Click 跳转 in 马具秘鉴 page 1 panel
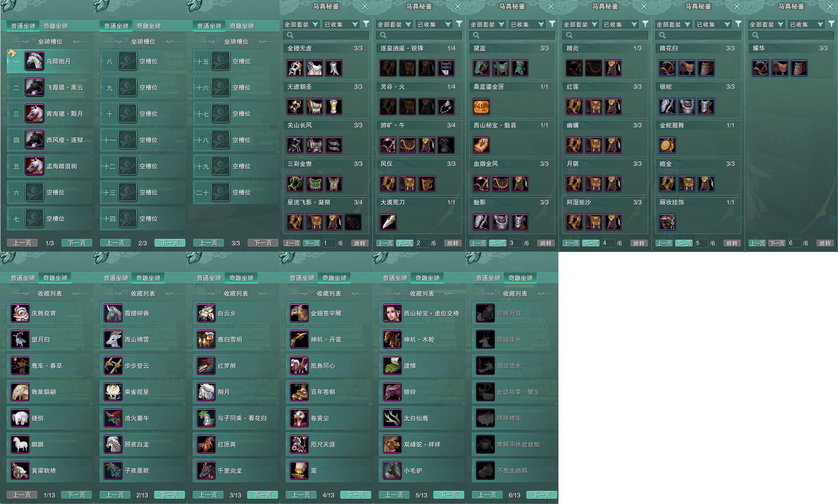This screenshot has width=838, height=504. click(x=360, y=243)
